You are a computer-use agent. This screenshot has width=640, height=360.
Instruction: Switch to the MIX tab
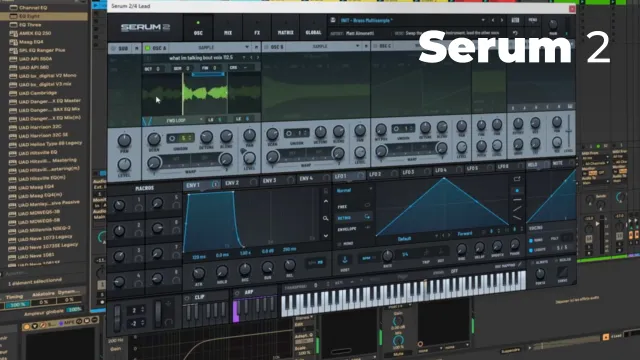(228, 28)
